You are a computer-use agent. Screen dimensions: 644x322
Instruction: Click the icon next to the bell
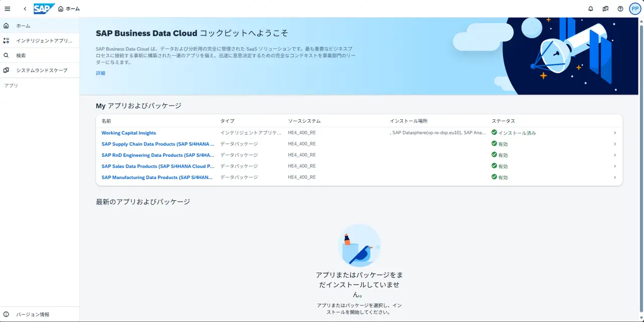[605, 9]
